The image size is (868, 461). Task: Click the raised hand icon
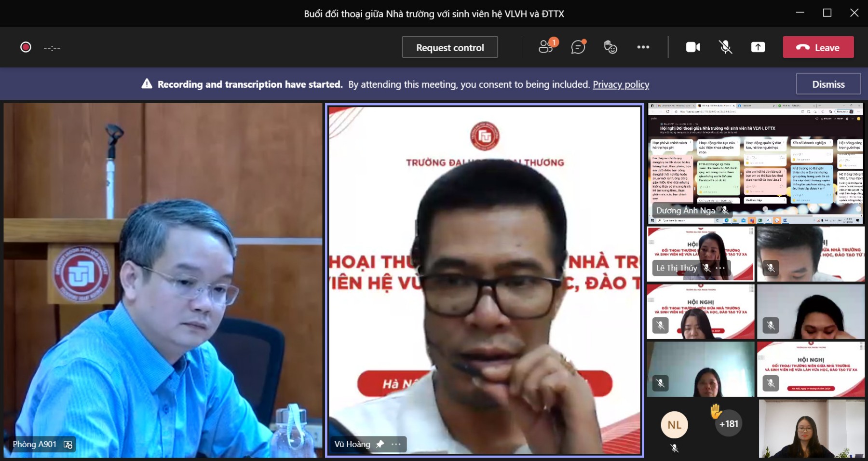(x=716, y=411)
